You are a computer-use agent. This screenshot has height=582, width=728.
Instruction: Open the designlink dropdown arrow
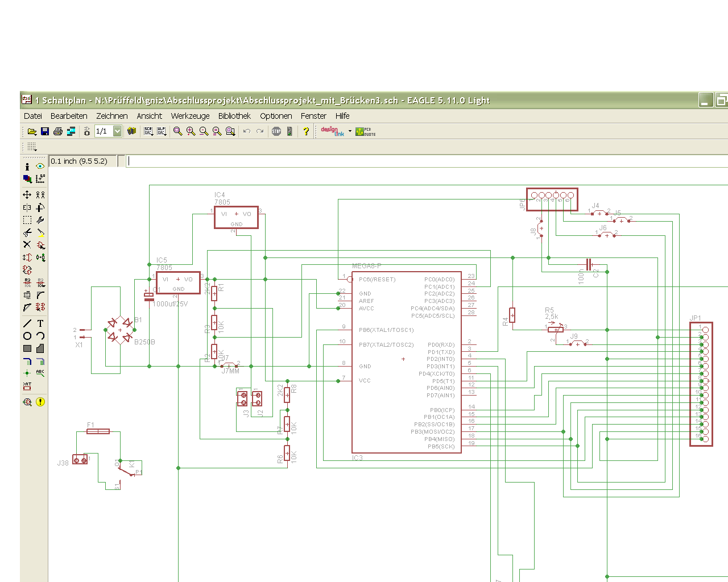click(x=350, y=131)
